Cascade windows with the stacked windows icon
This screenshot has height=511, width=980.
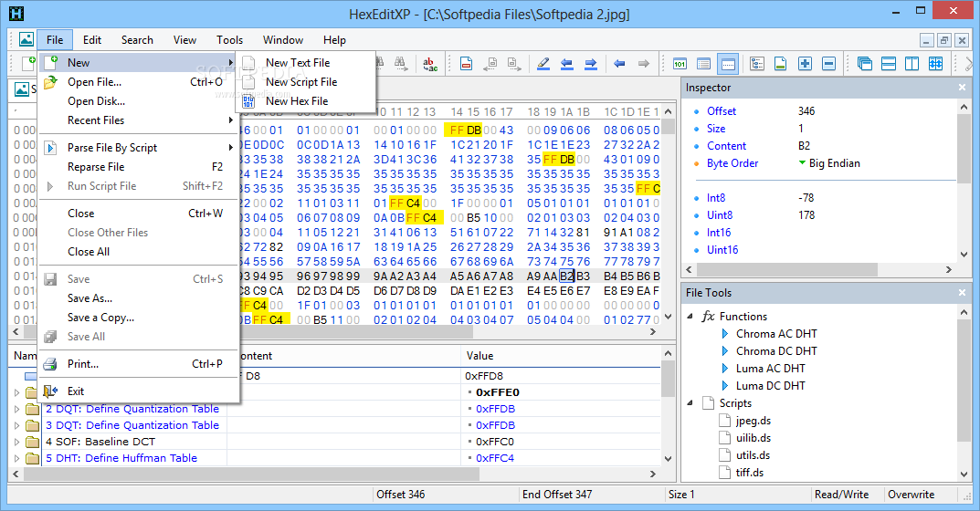tap(865, 64)
